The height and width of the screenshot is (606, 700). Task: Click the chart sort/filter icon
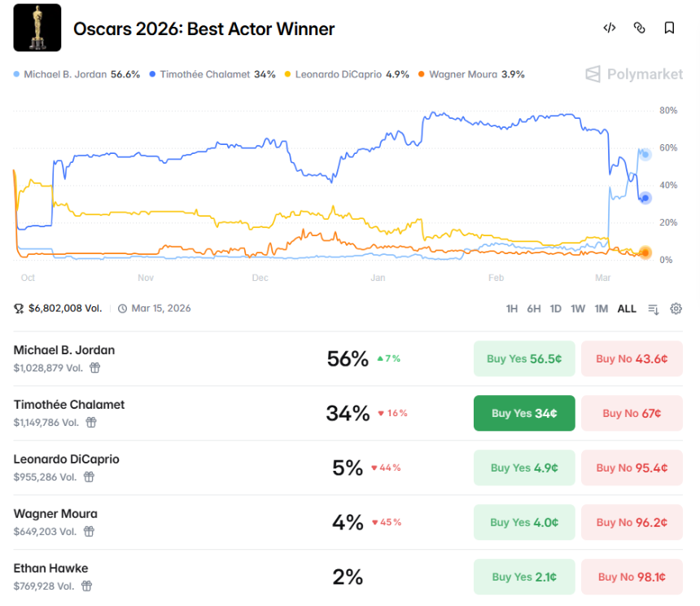[653, 309]
